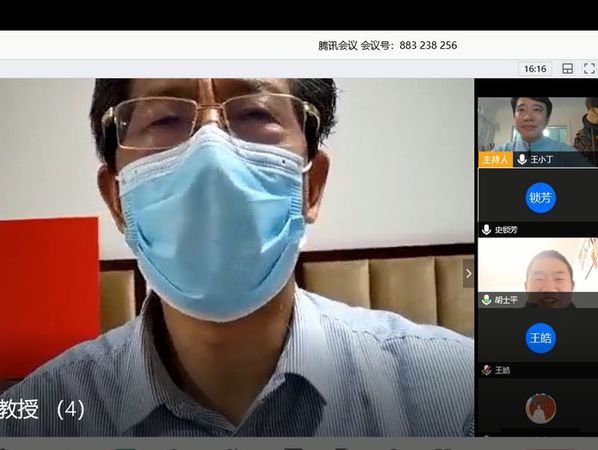Enter fullscreen with the expand icon
Viewport: 598px width, 450px height.
[x=590, y=69]
